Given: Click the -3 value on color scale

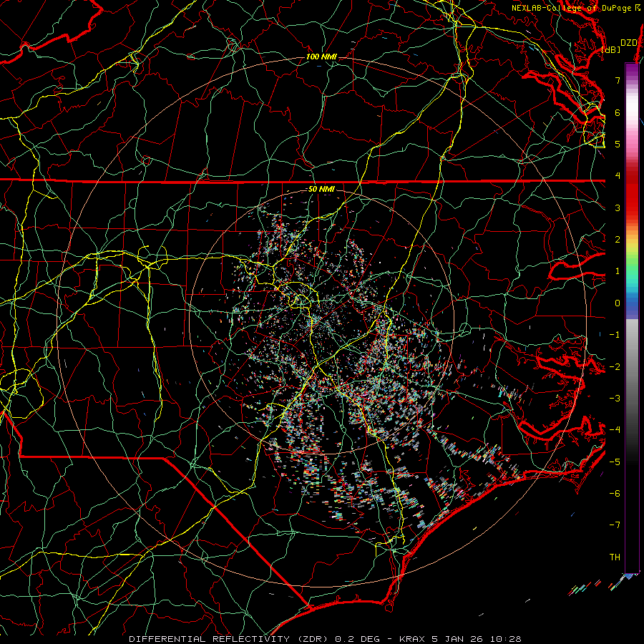Looking at the screenshot, I should pyautogui.click(x=615, y=399).
